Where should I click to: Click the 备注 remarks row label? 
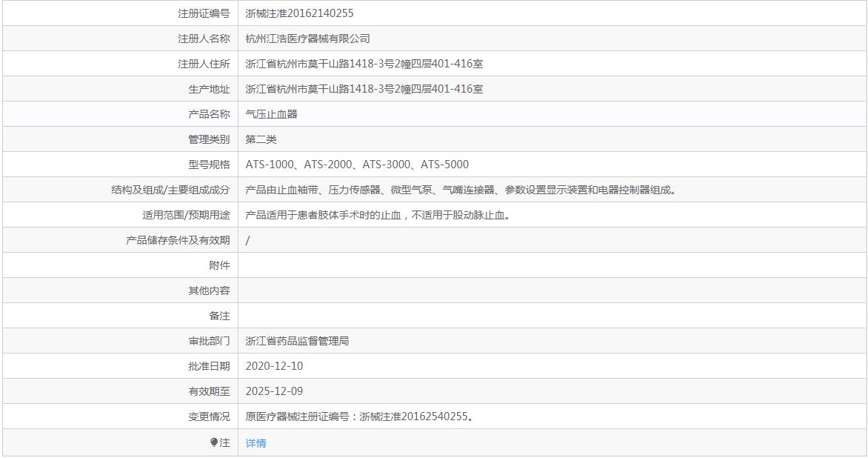[224, 316]
